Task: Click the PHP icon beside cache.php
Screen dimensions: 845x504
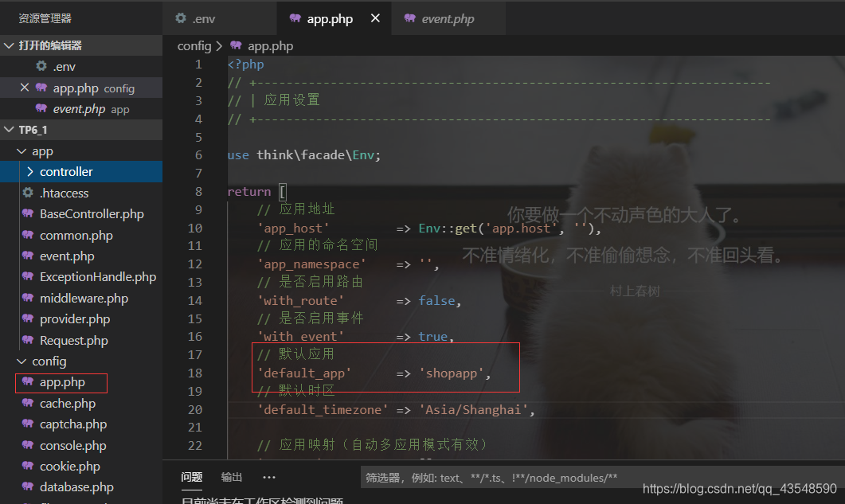Action: tap(28, 403)
